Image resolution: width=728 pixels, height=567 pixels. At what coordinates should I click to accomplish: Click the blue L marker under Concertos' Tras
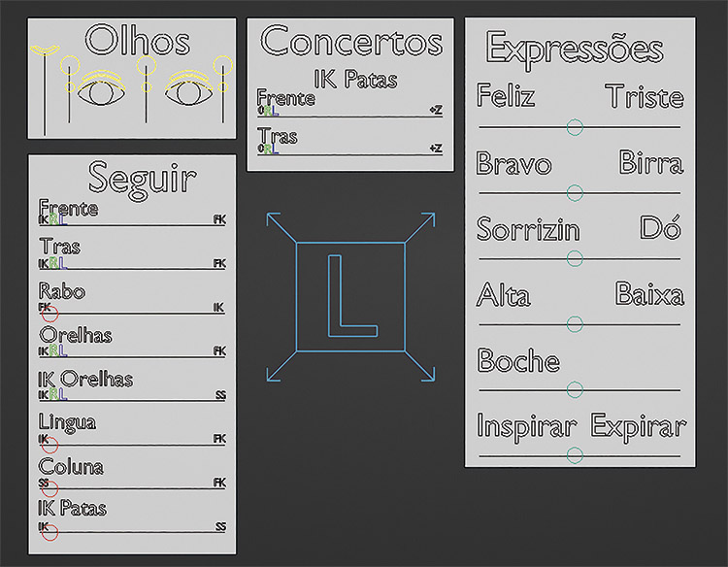click(276, 149)
